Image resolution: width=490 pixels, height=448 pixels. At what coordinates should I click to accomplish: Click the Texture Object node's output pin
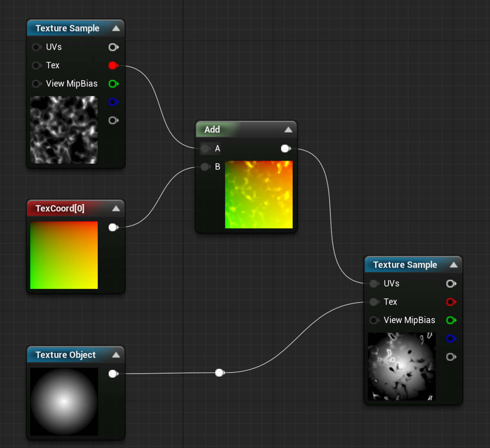114,373
